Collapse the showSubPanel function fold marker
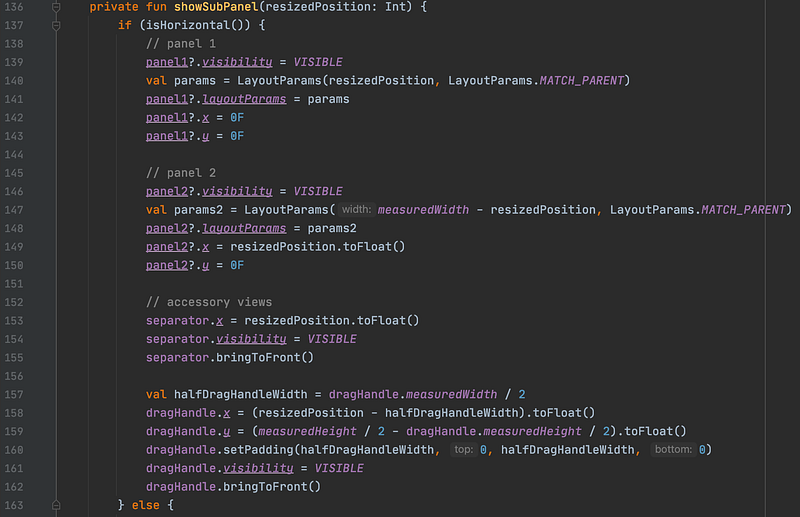 56,7
